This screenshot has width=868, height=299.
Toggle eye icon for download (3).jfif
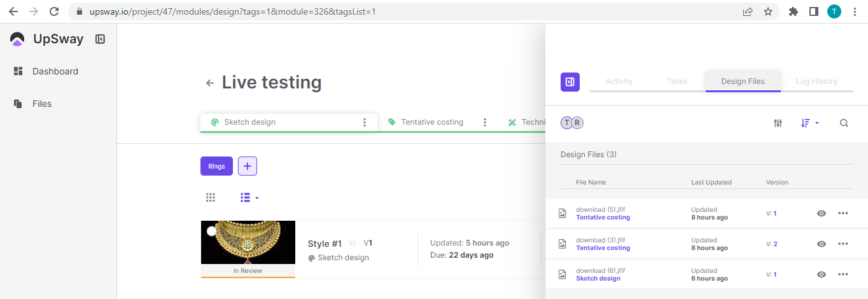(822, 244)
